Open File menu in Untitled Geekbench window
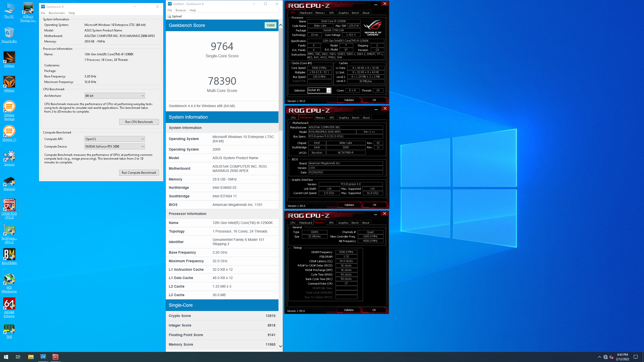 (x=170, y=10)
